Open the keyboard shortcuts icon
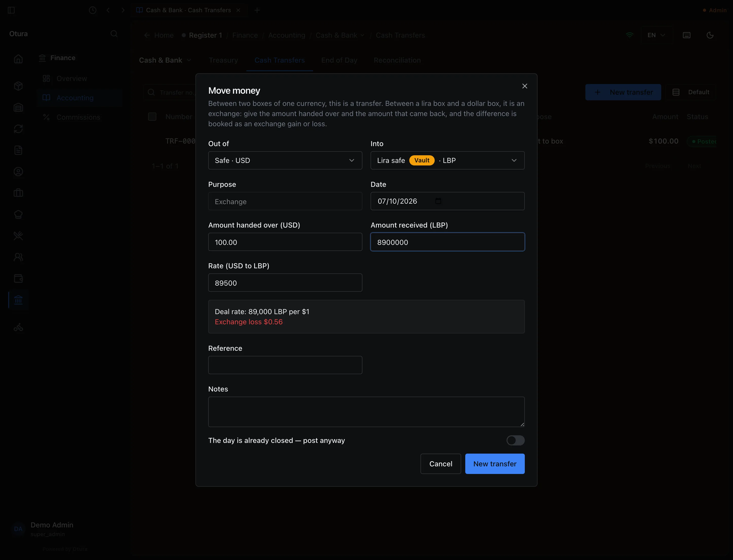This screenshot has height=560, width=733. [687, 35]
